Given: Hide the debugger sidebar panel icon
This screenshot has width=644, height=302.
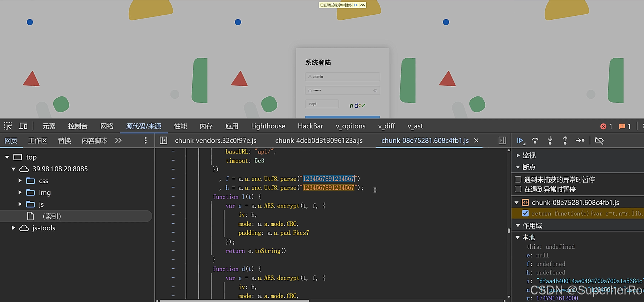Looking at the screenshot, I should click(502, 141).
